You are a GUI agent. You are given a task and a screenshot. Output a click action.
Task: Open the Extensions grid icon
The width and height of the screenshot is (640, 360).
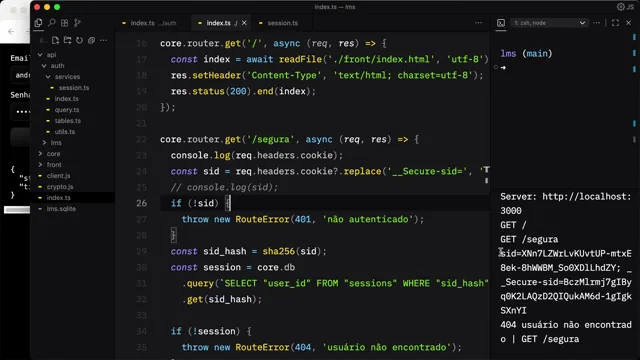(x=64, y=23)
